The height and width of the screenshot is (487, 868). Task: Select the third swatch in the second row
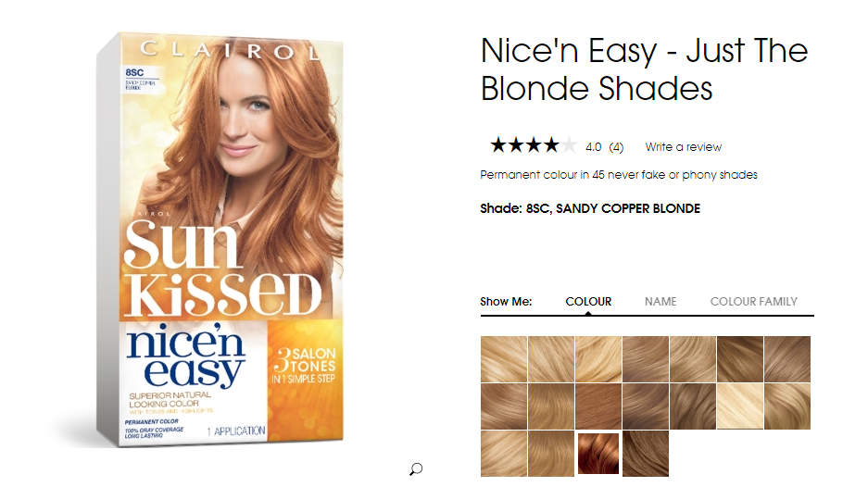click(x=598, y=406)
